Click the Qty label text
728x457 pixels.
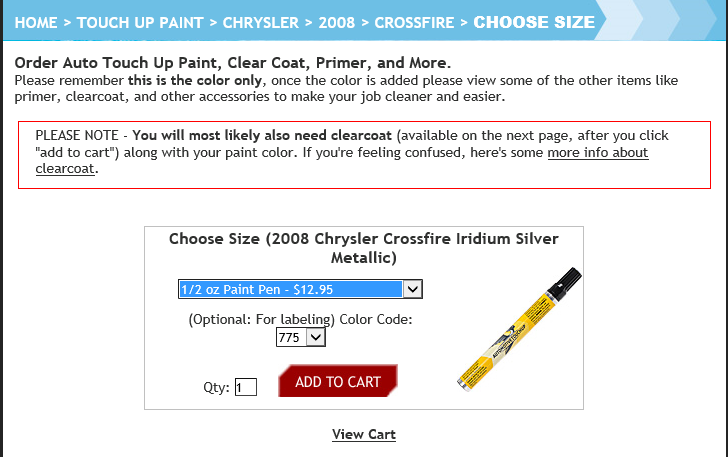click(217, 388)
